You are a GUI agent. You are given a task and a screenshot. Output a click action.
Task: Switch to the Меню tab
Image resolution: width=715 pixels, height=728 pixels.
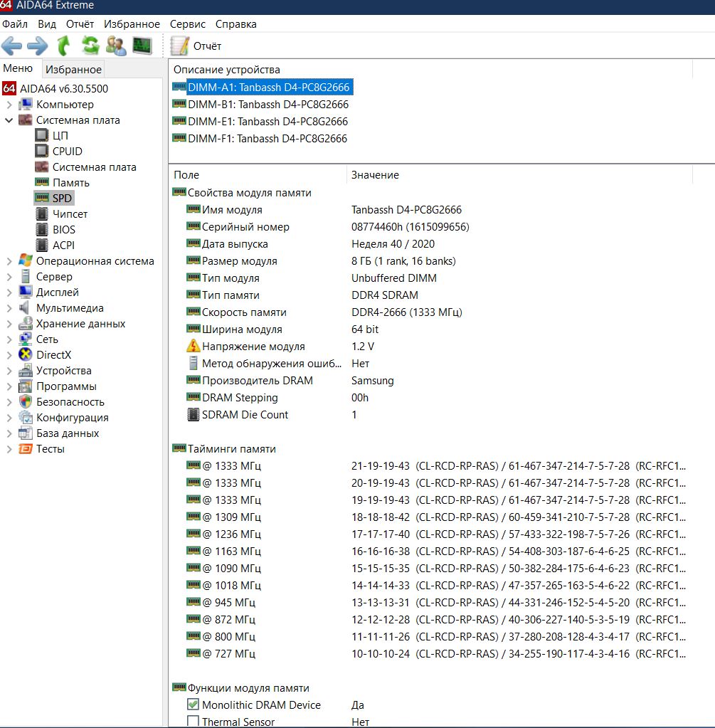[18, 69]
